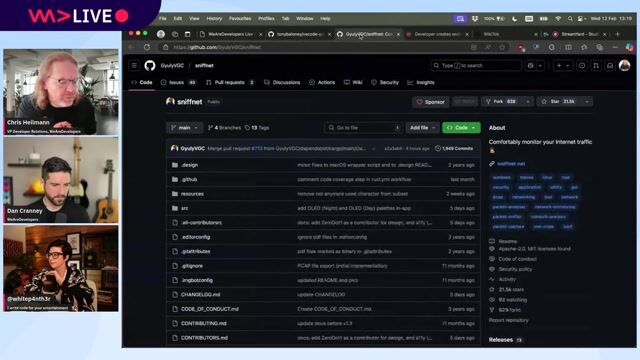640x360 pixels.
Task: Click the browser profile icon beside window controls
Action: 161,34
